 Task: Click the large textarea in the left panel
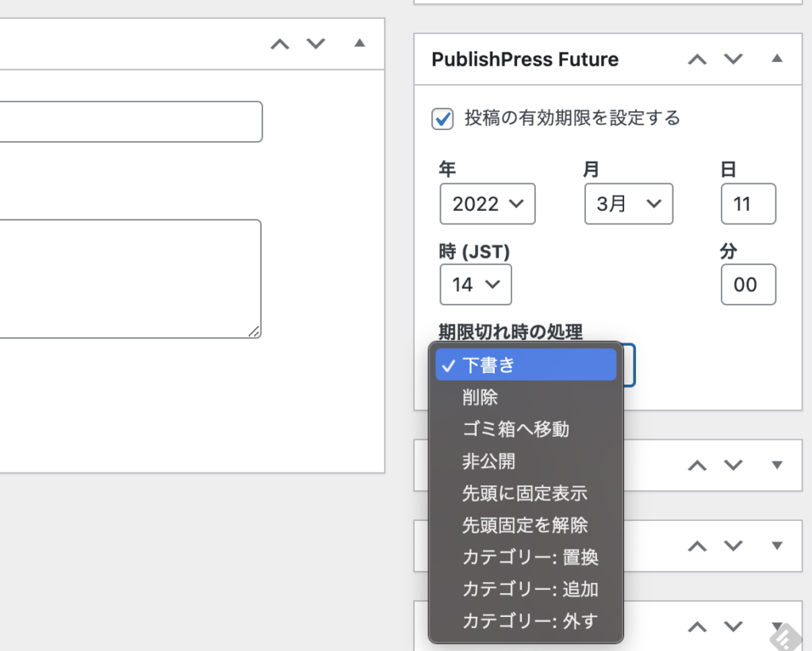pos(127,278)
